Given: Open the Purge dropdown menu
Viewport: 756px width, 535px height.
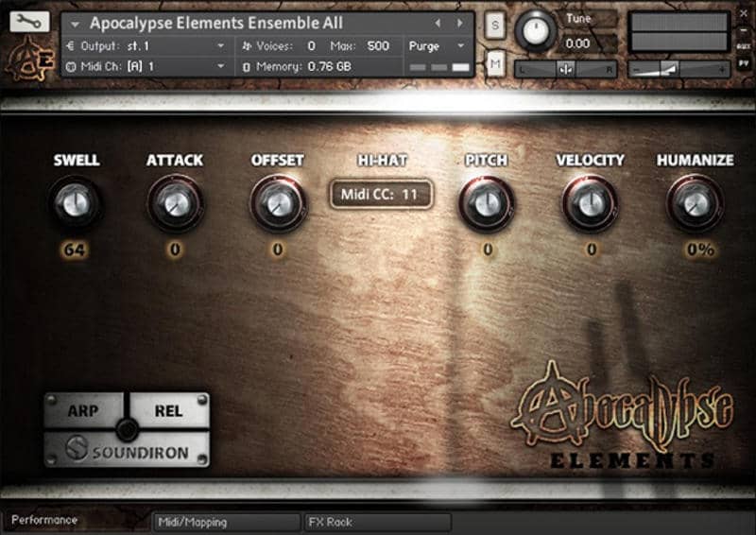Looking at the screenshot, I should [x=438, y=45].
